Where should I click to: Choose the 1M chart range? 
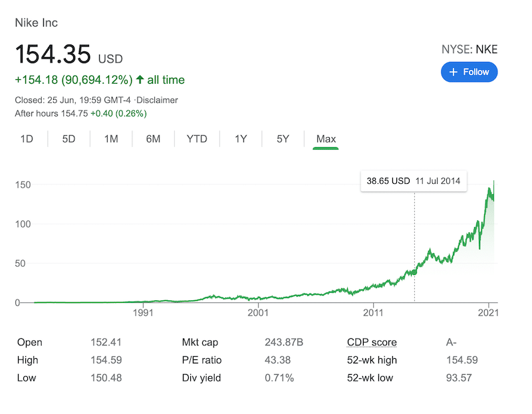click(x=111, y=139)
